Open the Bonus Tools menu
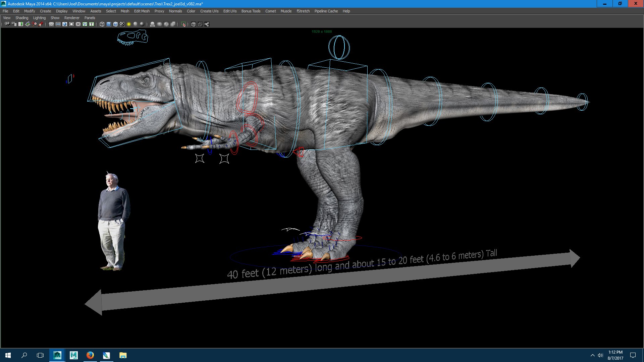 (251, 11)
